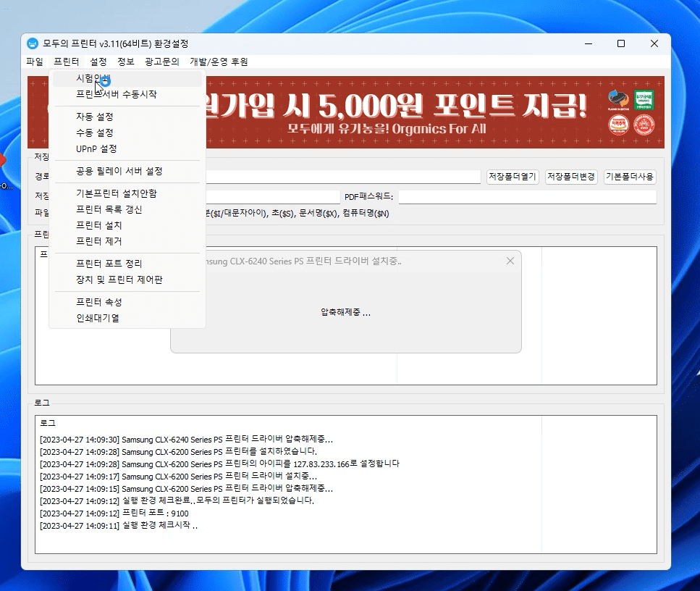Image resolution: width=700 pixels, height=591 pixels.
Task: Open the 파일 menu
Action: click(35, 62)
